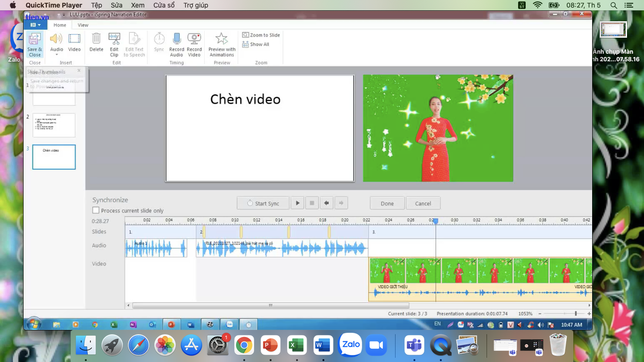Click the timeline zoom slider
Viewport: 644px width, 362px height.
point(575,313)
